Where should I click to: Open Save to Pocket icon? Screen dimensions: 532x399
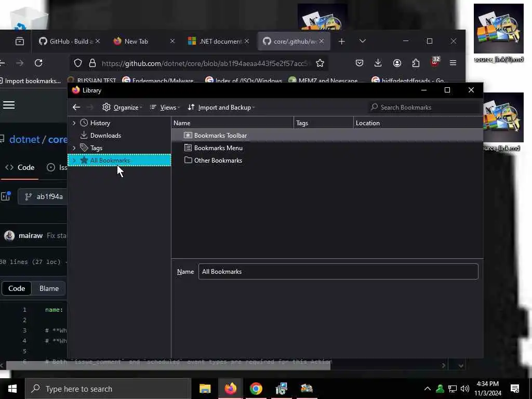coord(360,63)
